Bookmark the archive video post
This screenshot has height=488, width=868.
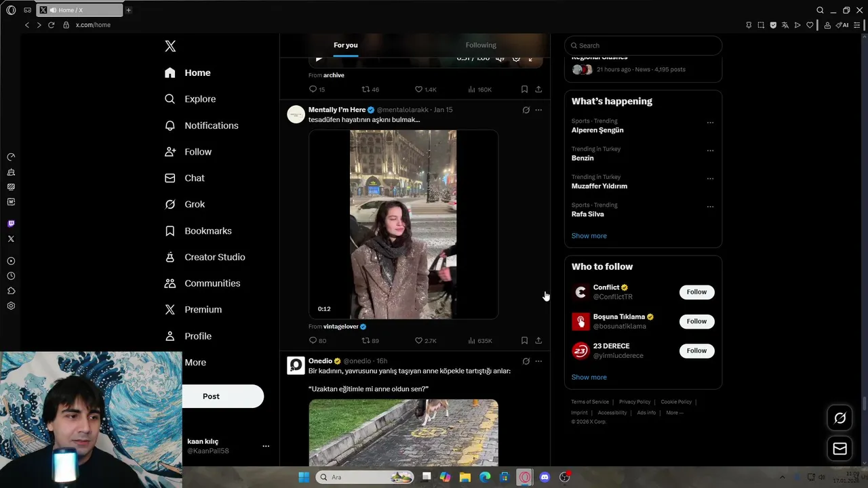[524, 89]
